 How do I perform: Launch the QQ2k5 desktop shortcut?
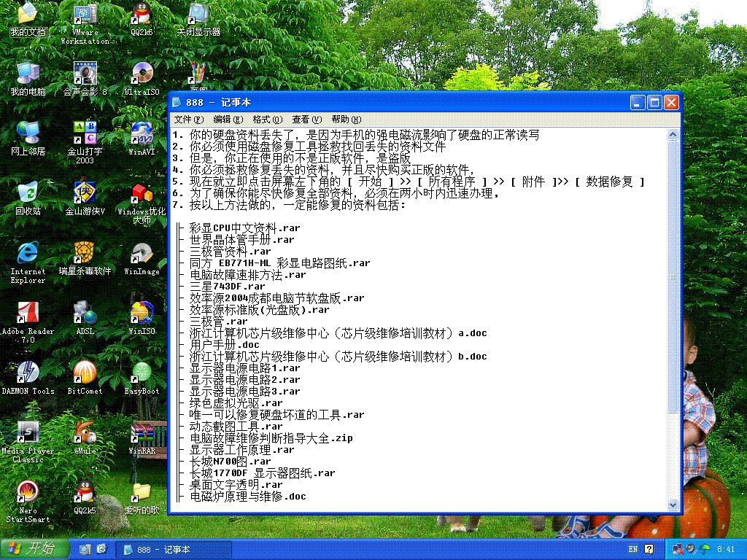[x=85, y=498]
